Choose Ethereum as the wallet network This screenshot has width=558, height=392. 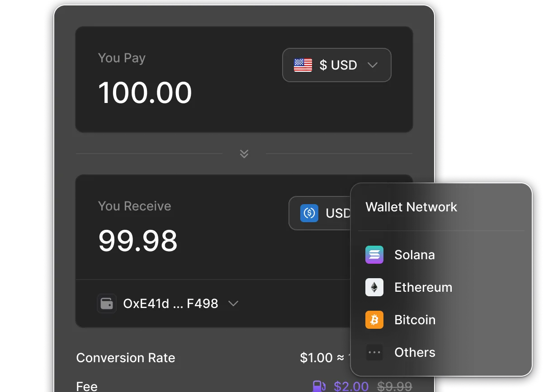[423, 287]
